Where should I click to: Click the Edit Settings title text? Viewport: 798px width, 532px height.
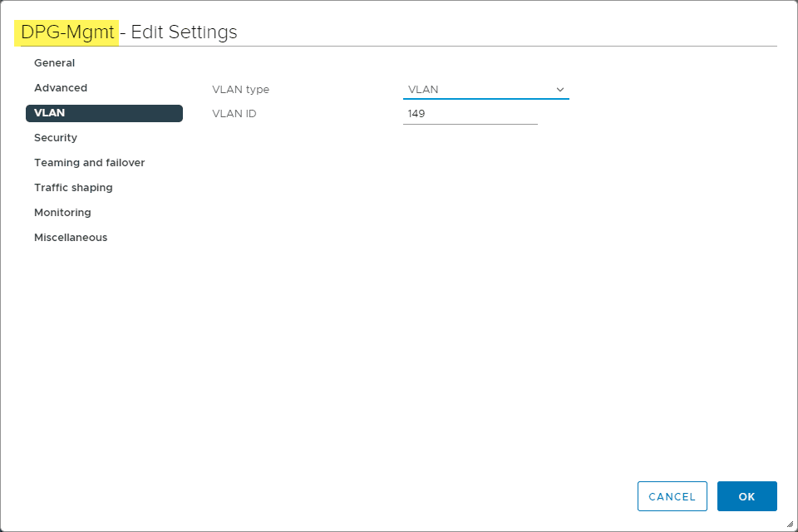[184, 32]
